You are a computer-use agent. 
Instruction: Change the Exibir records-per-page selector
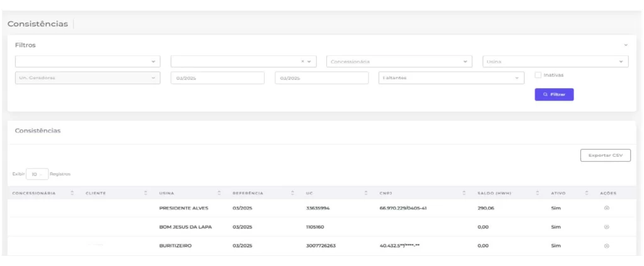point(37,174)
